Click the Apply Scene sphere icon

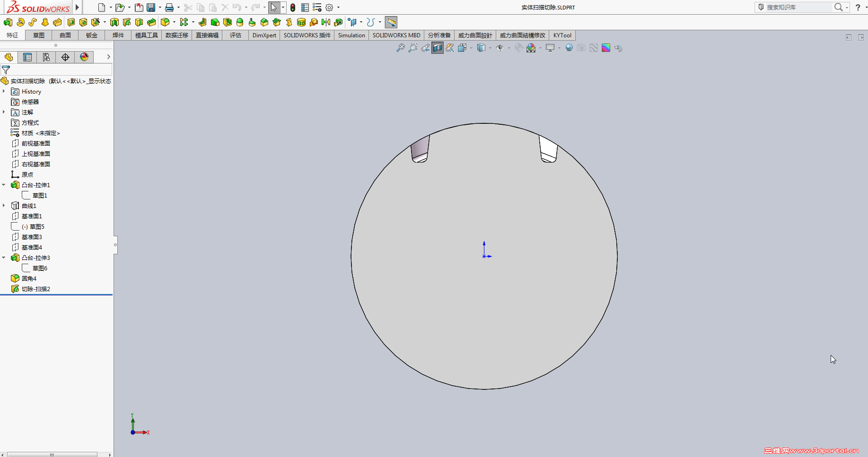click(569, 48)
